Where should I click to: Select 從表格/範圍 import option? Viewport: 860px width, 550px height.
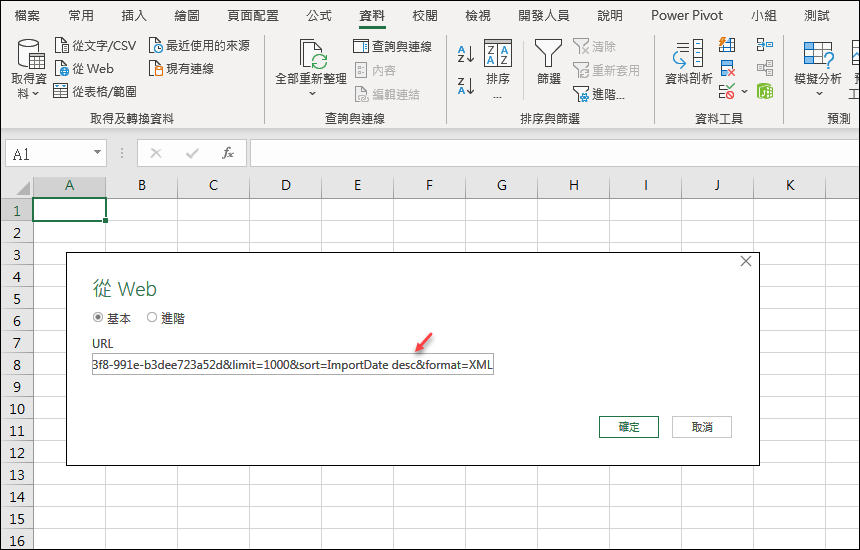[x=95, y=91]
